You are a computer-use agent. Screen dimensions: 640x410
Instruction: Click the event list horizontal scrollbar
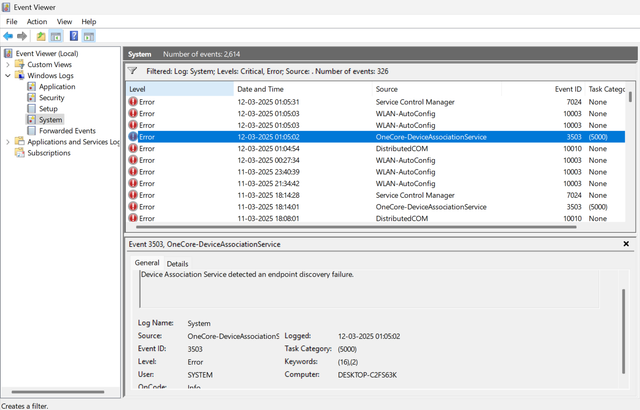[x=356, y=227]
